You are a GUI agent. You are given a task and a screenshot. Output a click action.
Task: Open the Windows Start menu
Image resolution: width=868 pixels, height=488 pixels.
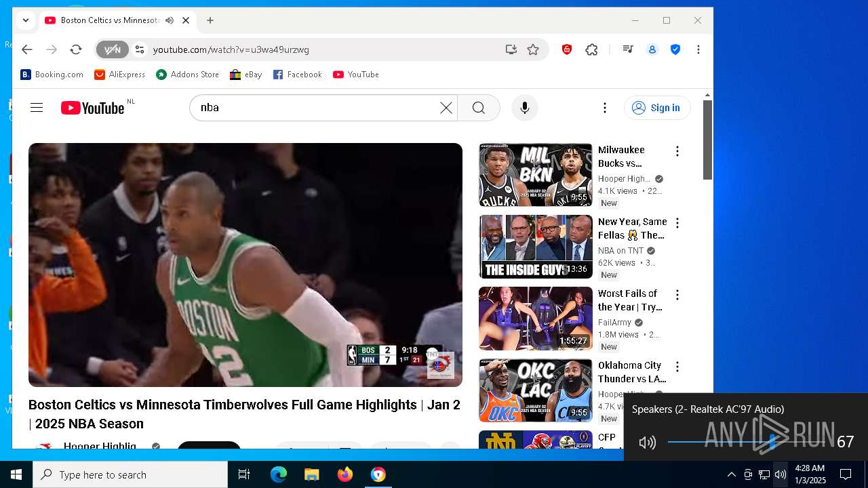coord(16,474)
